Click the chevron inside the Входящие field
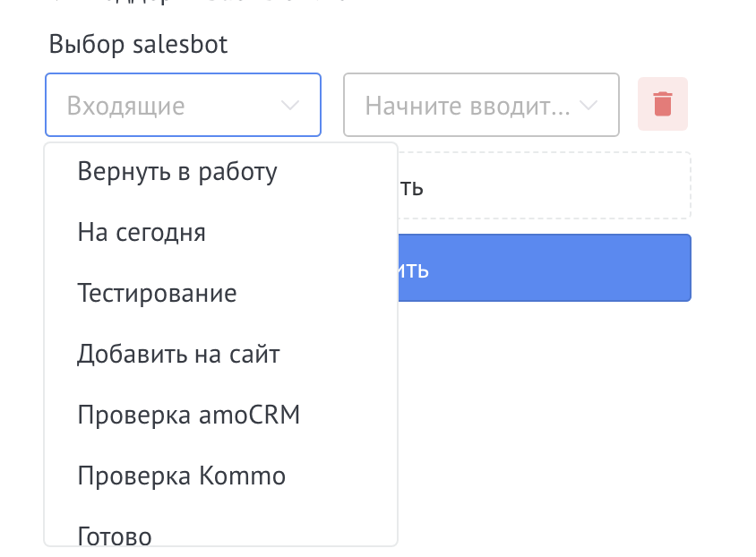756x557 pixels. [289, 105]
